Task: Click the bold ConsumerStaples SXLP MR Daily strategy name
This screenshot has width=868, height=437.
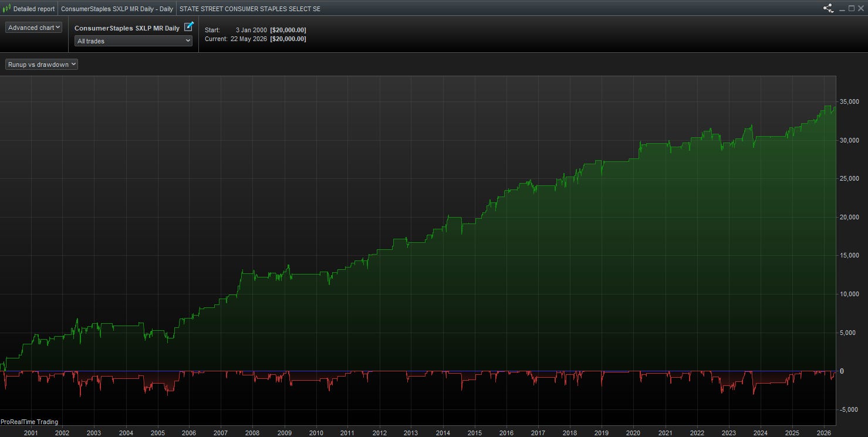Action: point(127,28)
